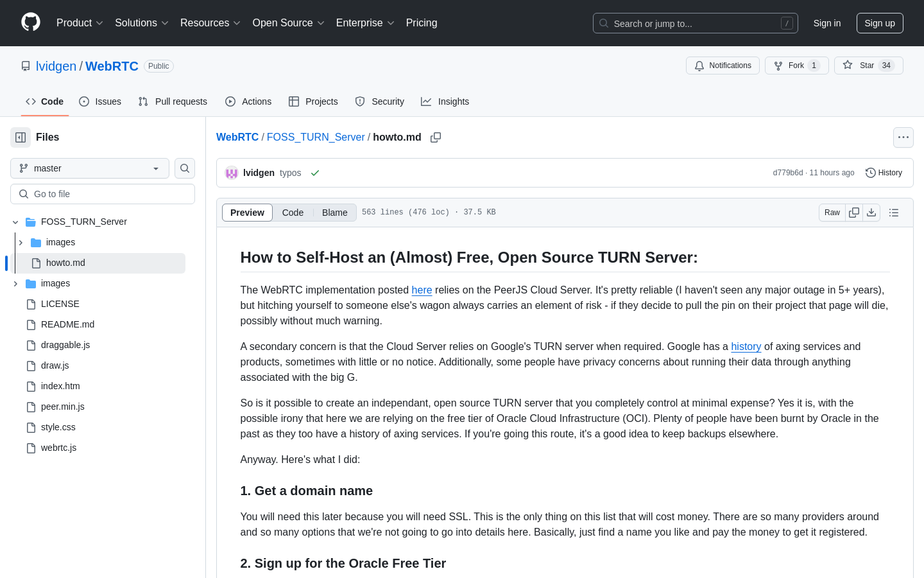Open the typos commit message link

click(291, 173)
